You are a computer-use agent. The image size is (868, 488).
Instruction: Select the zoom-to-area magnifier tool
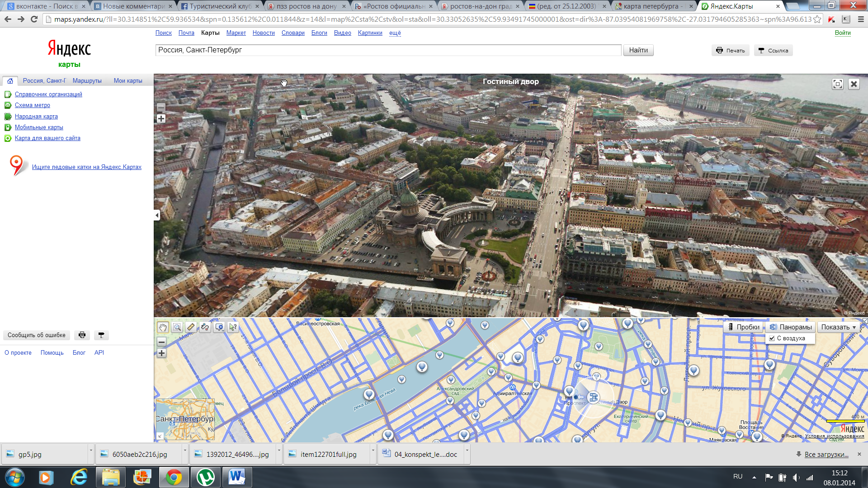pos(177,327)
